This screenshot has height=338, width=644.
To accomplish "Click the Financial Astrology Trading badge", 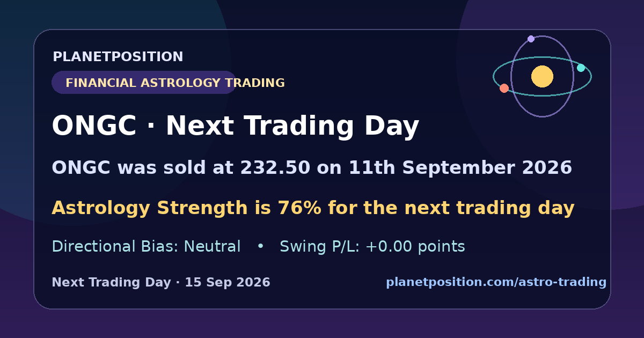I will coord(144,83).
